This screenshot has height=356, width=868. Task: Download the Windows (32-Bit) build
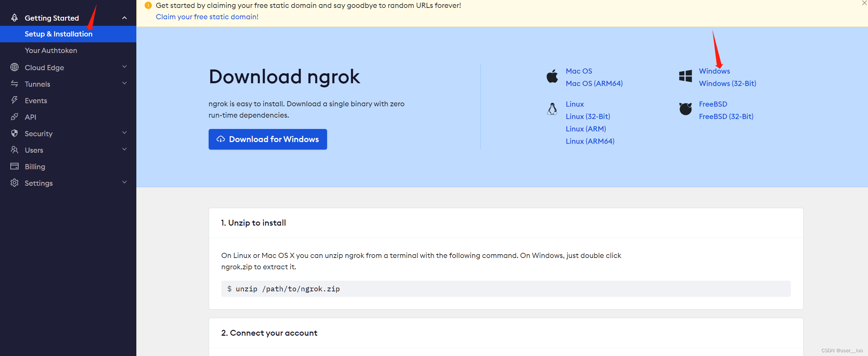727,84
